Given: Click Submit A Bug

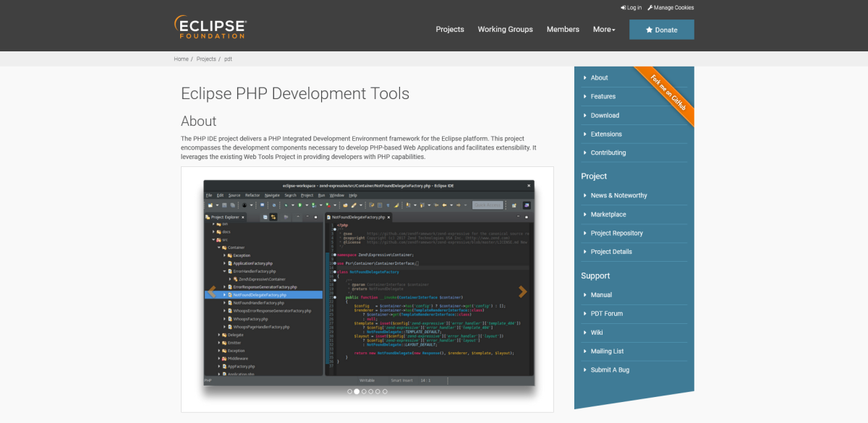Looking at the screenshot, I should tap(610, 370).
